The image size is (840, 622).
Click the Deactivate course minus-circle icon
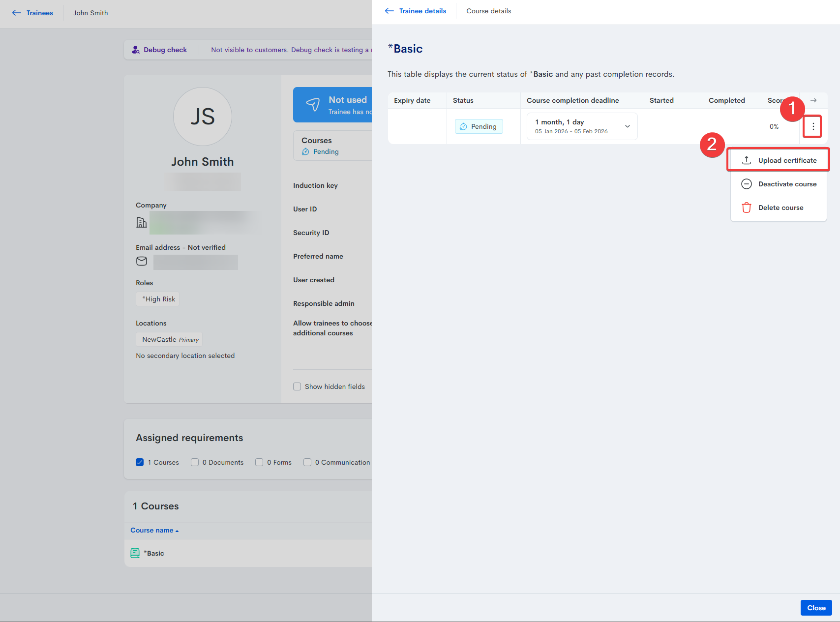click(x=746, y=184)
